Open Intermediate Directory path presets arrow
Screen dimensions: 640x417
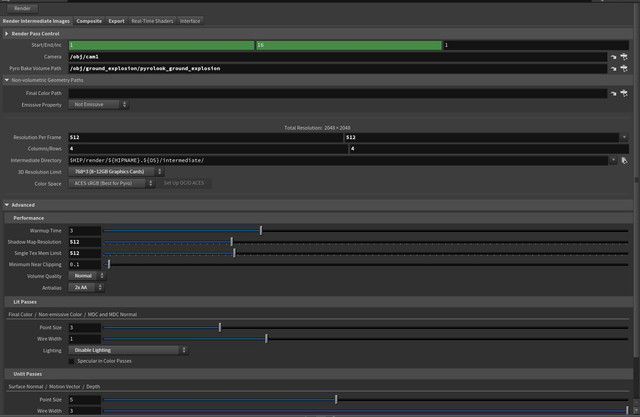613,160
